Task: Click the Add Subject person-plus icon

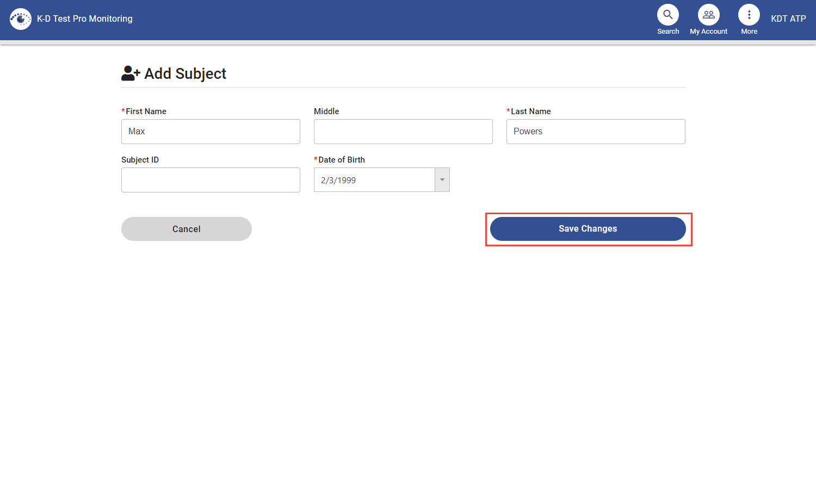Action: 129,73
